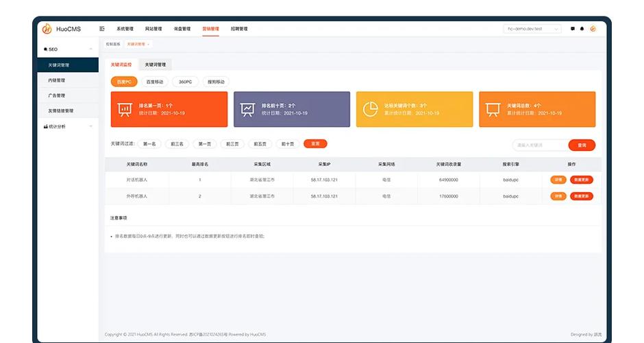Click the 64900000 index count cell

449,180
